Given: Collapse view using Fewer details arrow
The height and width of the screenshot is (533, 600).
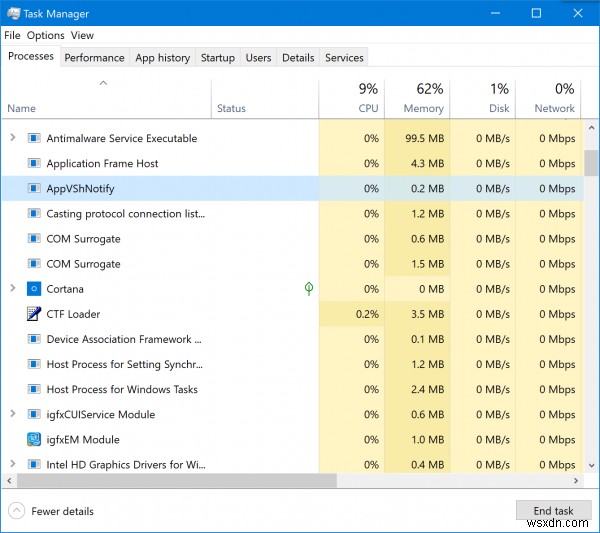Looking at the screenshot, I should click(x=16, y=511).
